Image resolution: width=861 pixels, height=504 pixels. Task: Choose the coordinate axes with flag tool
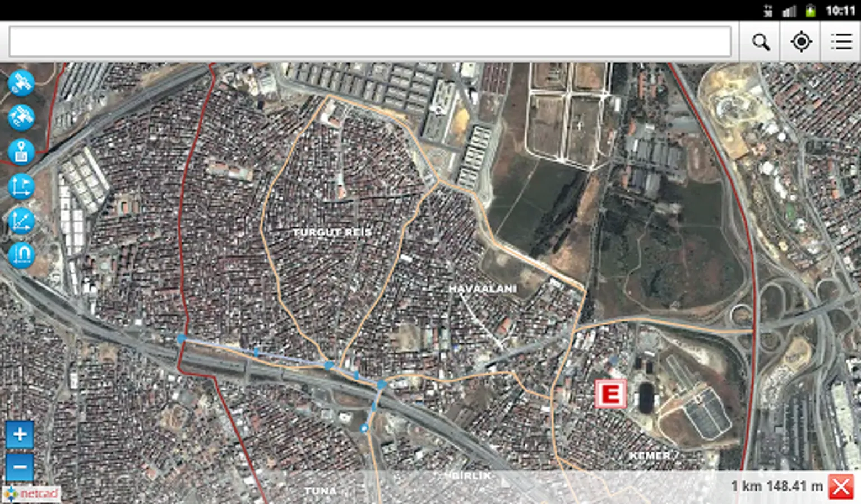pos(21,186)
